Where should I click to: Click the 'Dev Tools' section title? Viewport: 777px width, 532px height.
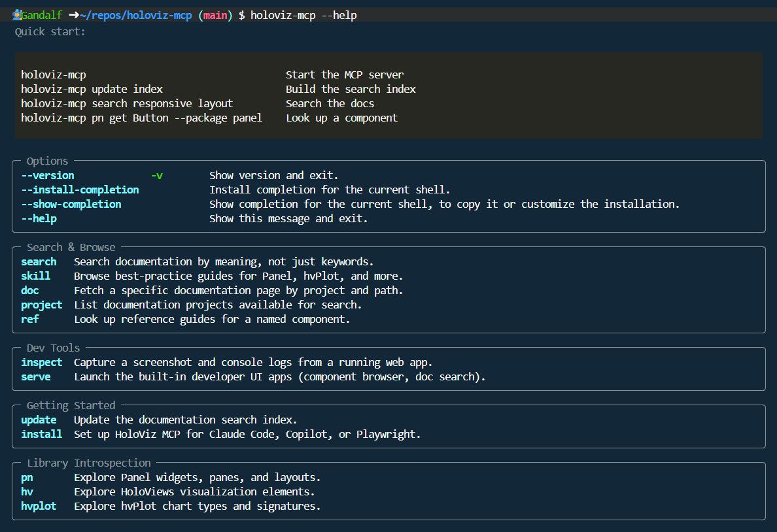(53, 348)
